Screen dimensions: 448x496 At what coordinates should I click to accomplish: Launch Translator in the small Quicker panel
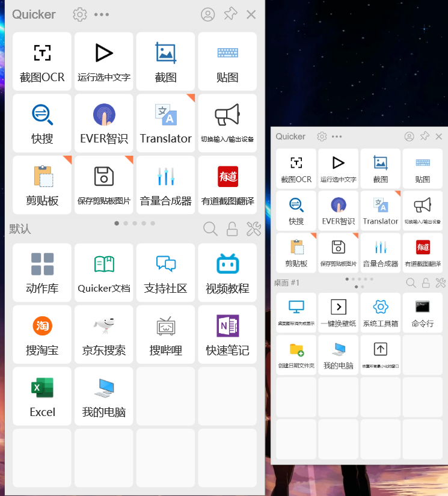(x=380, y=210)
